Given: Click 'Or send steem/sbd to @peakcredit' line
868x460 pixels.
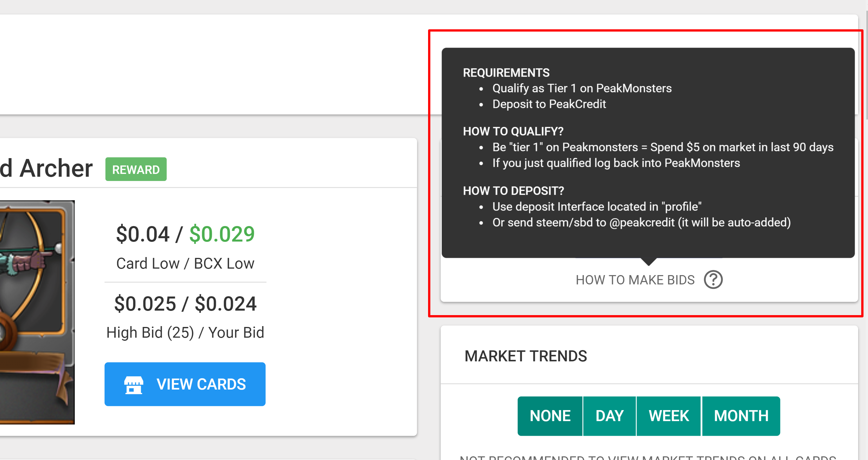Looking at the screenshot, I should click(x=641, y=223).
